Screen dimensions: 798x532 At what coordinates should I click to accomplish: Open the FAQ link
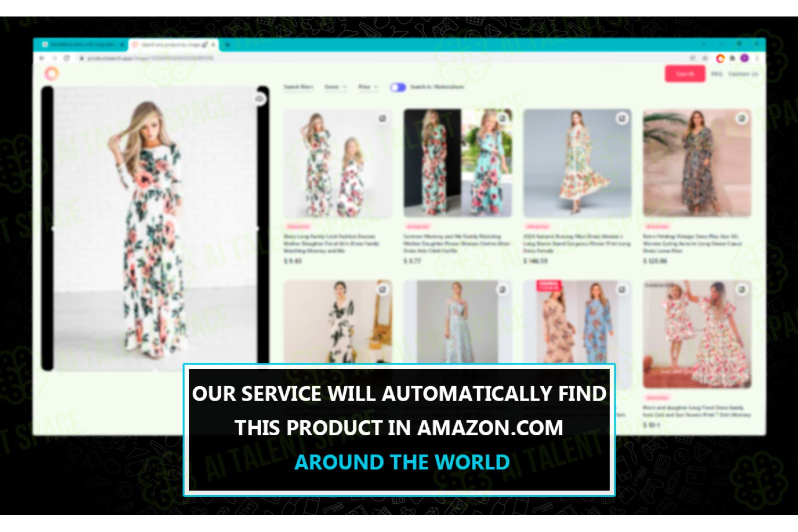[717, 74]
